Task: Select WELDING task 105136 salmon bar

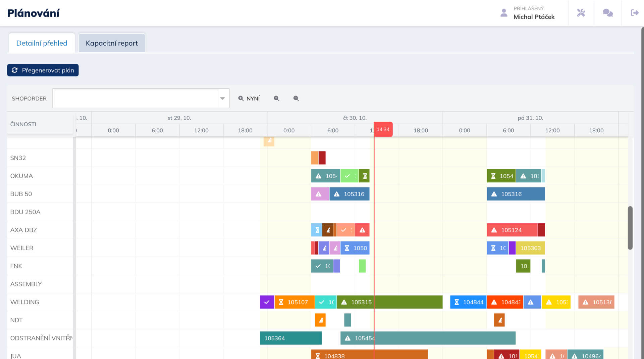Action: point(596,302)
